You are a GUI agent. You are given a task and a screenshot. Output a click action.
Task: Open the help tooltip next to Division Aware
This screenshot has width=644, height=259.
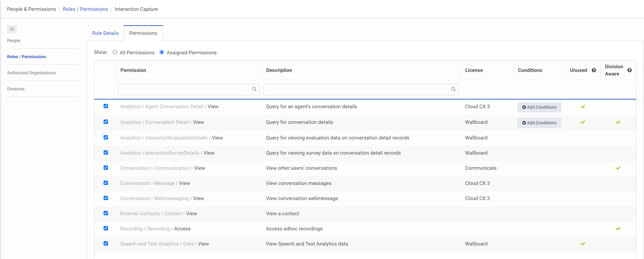pyautogui.click(x=630, y=70)
